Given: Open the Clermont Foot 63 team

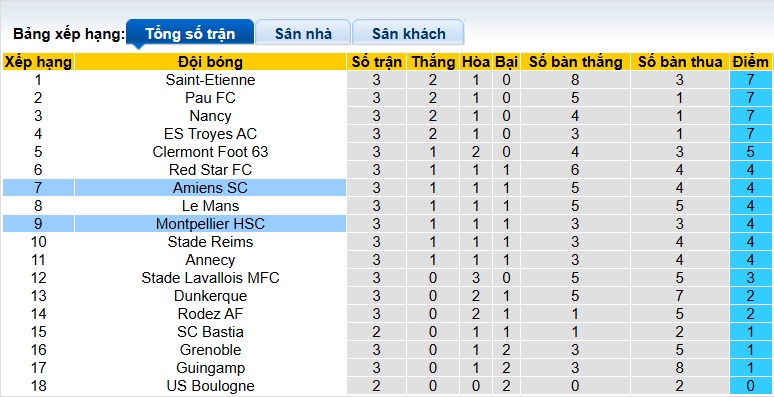Looking at the screenshot, I should (210, 152).
